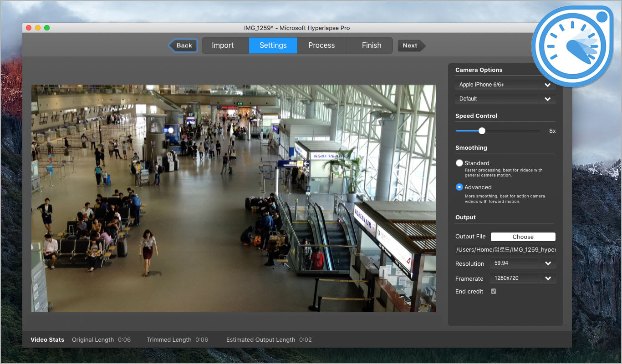Expand the 1280x720 dropdown next to Framerate
Viewport: 622px width, 364px height.
pyautogui.click(x=523, y=278)
